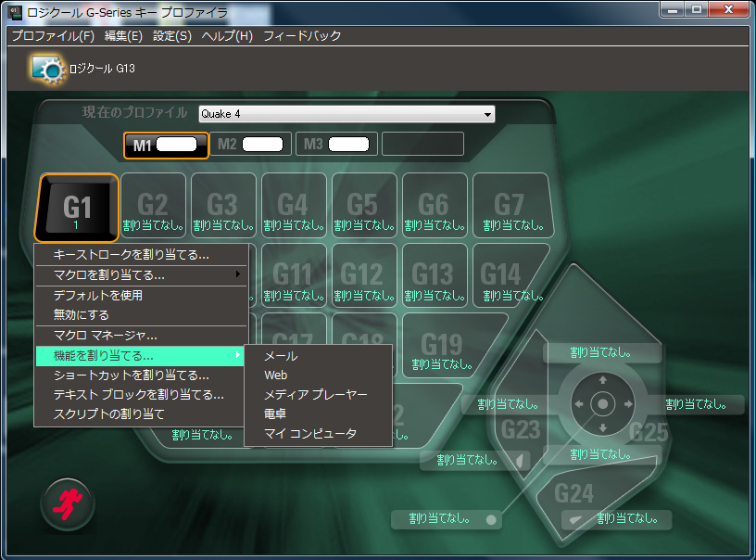Select the G1 key
The image size is (756, 560).
[x=78, y=206]
